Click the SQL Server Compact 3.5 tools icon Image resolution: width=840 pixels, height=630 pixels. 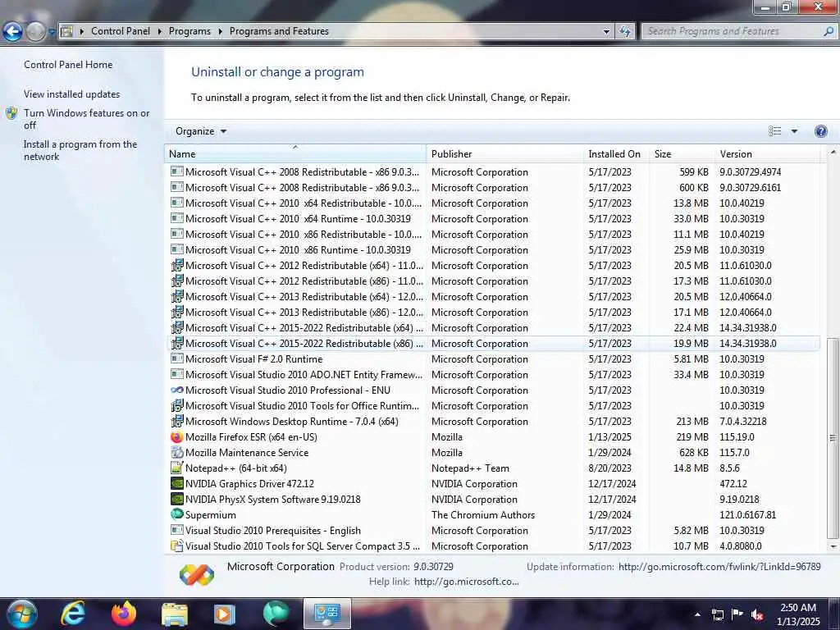pyautogui.click(x=177, y=546)
